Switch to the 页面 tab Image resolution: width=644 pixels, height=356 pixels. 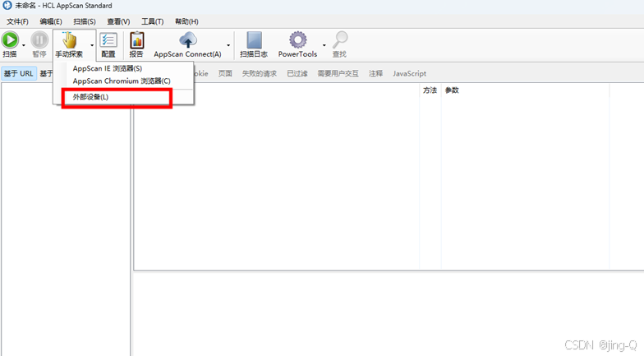point(225,74)
